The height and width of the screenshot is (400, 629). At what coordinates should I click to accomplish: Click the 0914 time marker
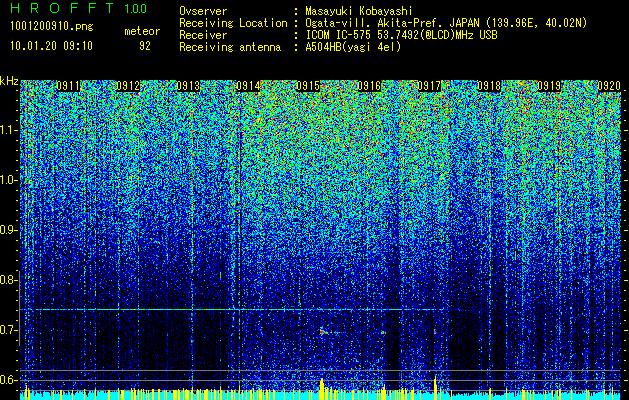[248, 85]
